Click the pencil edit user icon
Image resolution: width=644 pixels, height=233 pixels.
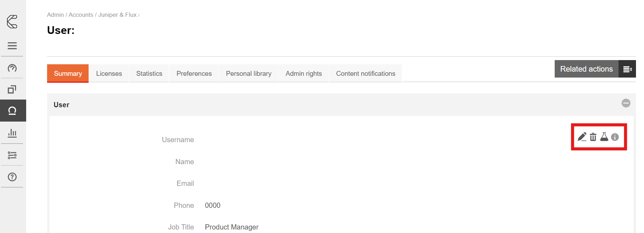click(x=582, y=137)
